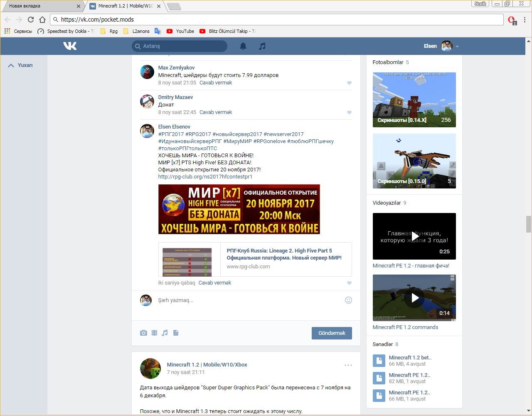Click the browser address bar

276,20
